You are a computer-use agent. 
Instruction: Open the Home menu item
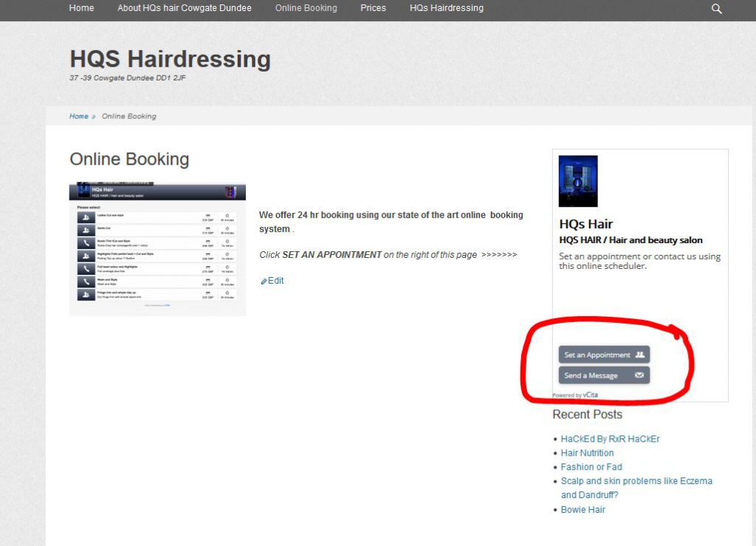click(81, 8)
